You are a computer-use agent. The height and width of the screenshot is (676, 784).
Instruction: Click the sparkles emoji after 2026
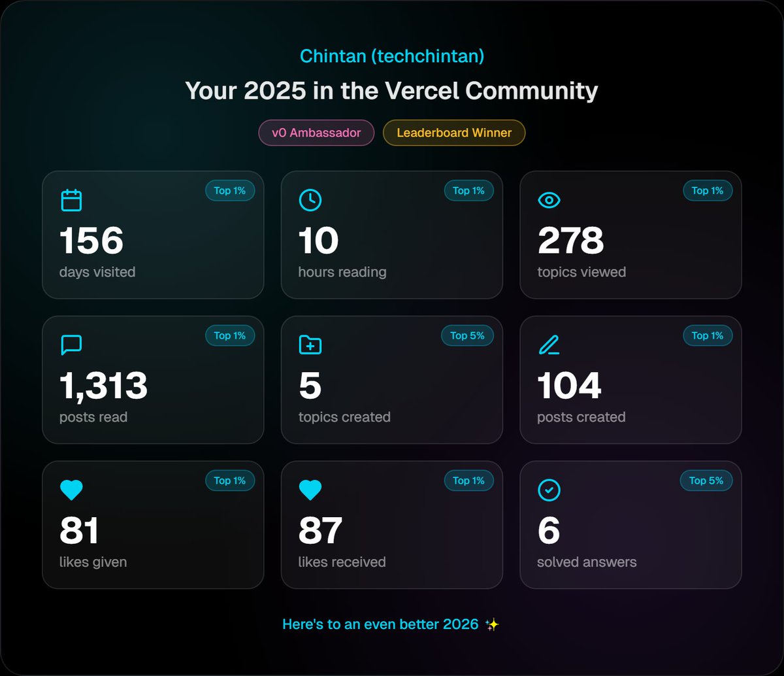click(492, 624)
